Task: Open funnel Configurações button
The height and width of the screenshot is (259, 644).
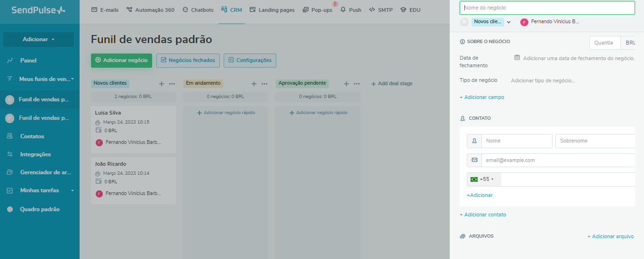Action: (250, 61)
